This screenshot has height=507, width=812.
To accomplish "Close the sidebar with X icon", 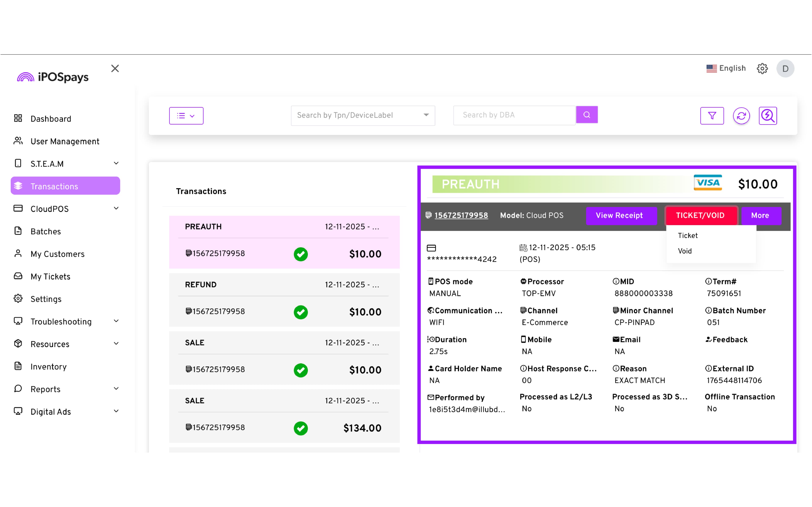I will coord(115,68).
